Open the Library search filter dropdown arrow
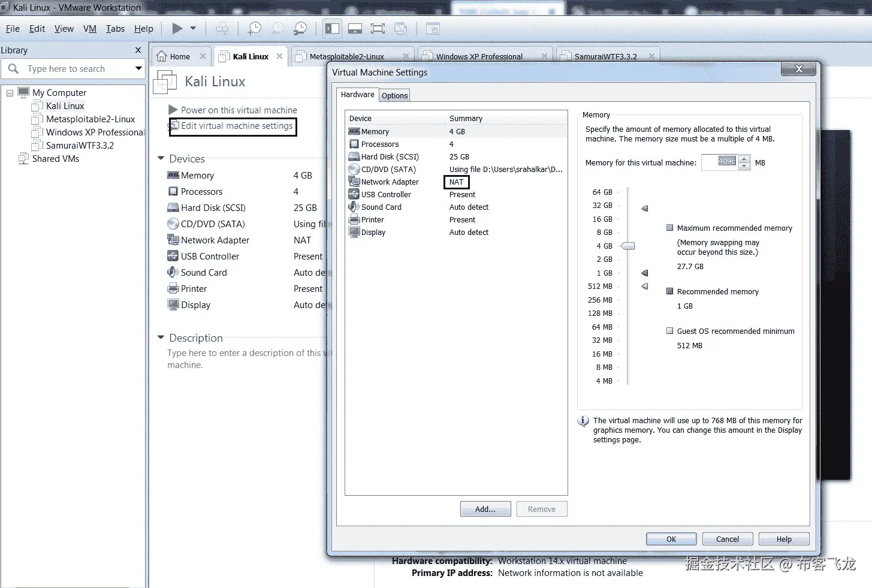 [138, 68]
